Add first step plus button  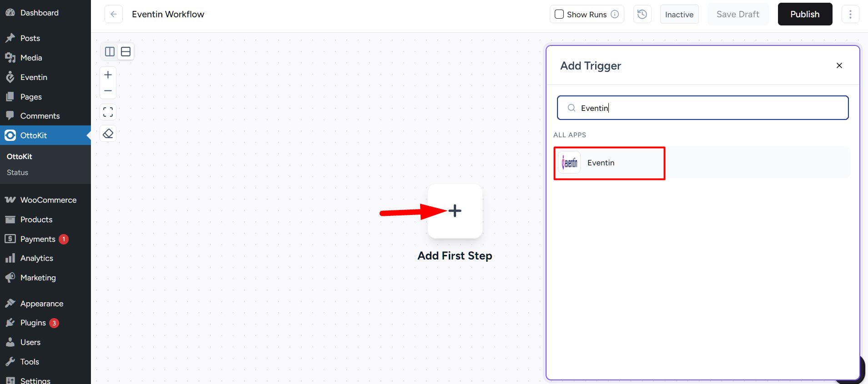click(x=455, y=211)
